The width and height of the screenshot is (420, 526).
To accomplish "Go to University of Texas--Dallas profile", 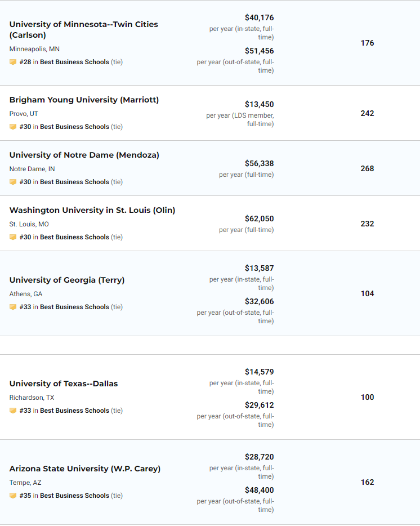I will [x=64, y=384].
